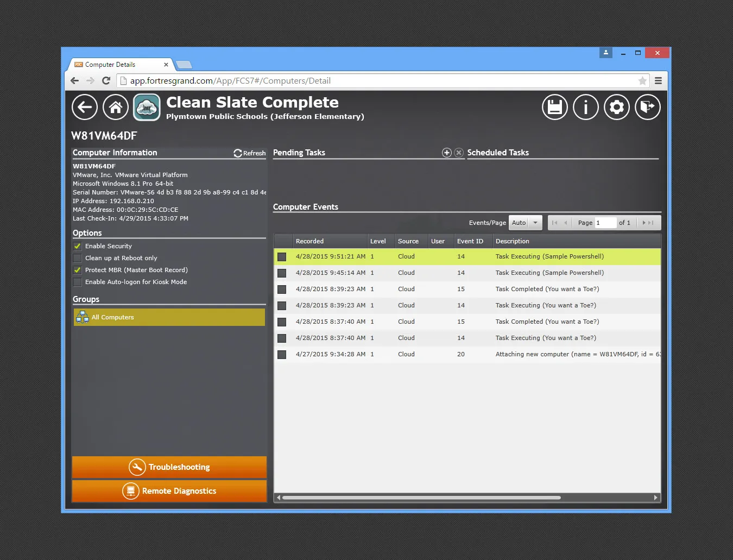Screen dimensions: 733x560
Task: Click the logout door icon
Action: coord(647,107)
